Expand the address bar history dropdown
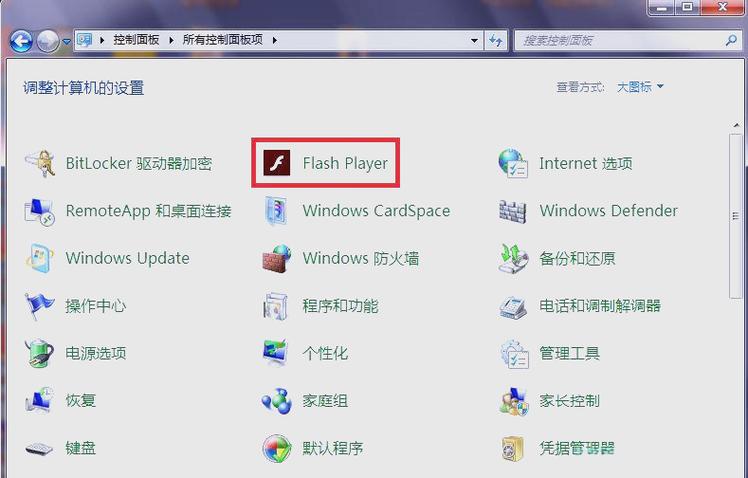Screen dimensions: 748x478 pos(474,41)
